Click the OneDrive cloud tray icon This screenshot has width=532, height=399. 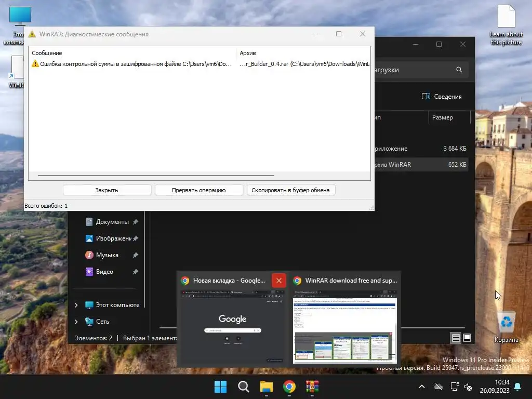click(438, 387)
